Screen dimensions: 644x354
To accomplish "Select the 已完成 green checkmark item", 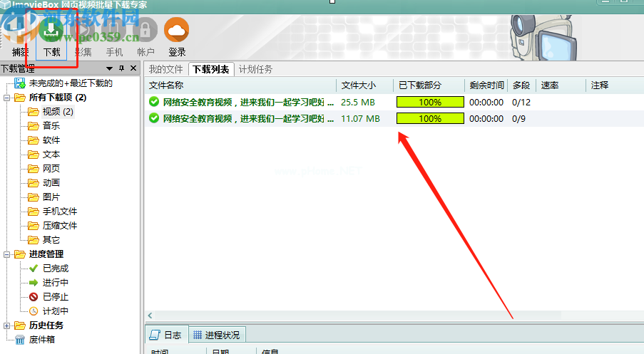I will pos(55,269).
